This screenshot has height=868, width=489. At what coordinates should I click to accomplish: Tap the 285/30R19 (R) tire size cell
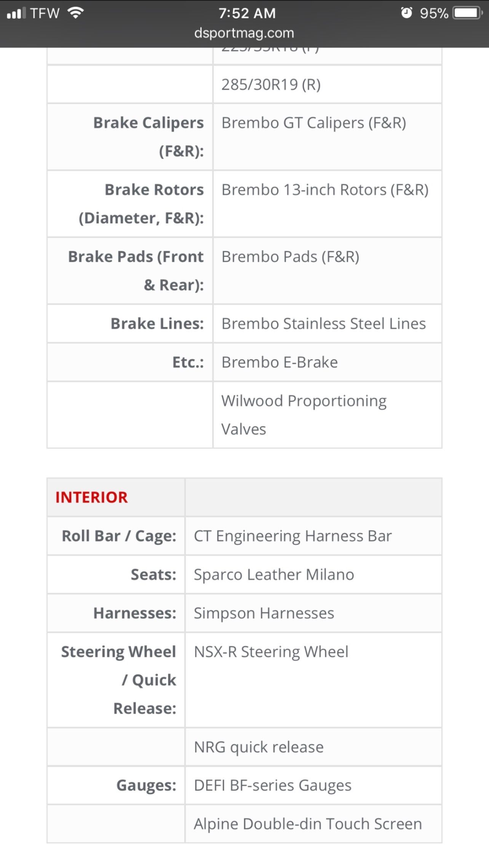(328, 84)
